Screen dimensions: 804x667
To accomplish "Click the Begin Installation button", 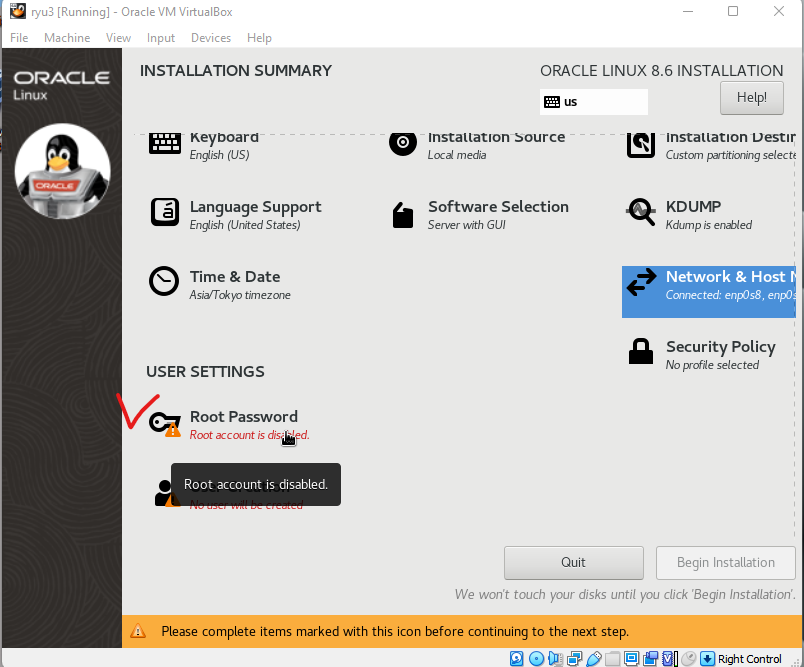I will [726, 562].
